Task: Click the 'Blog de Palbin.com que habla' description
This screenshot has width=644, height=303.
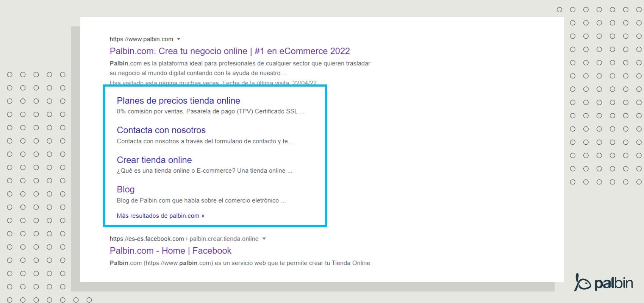Action: pos(201,200)
